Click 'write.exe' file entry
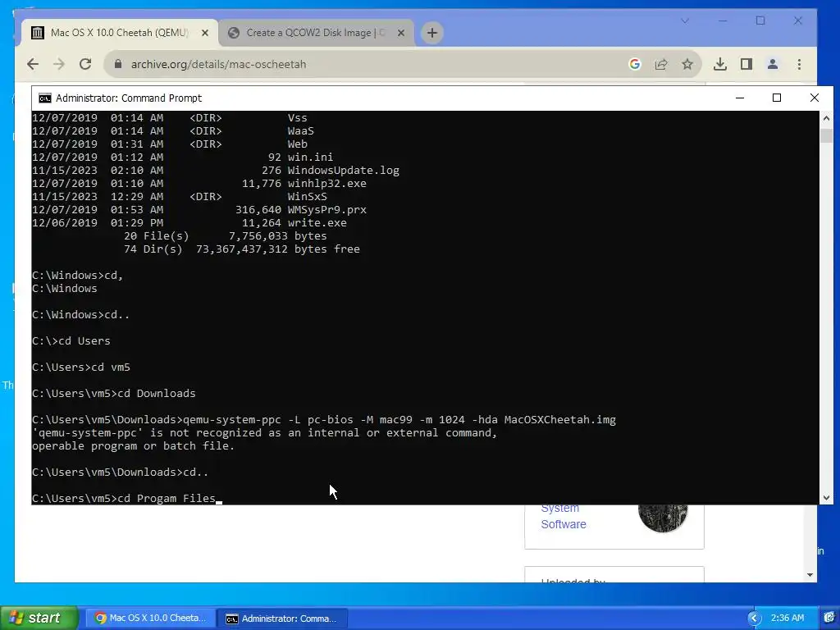840x630 pixels. [x=317, y=223]
